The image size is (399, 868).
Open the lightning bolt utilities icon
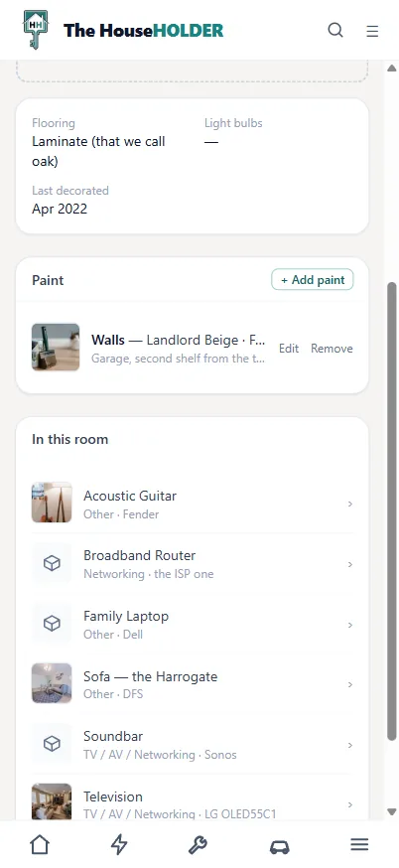point(119,845)
